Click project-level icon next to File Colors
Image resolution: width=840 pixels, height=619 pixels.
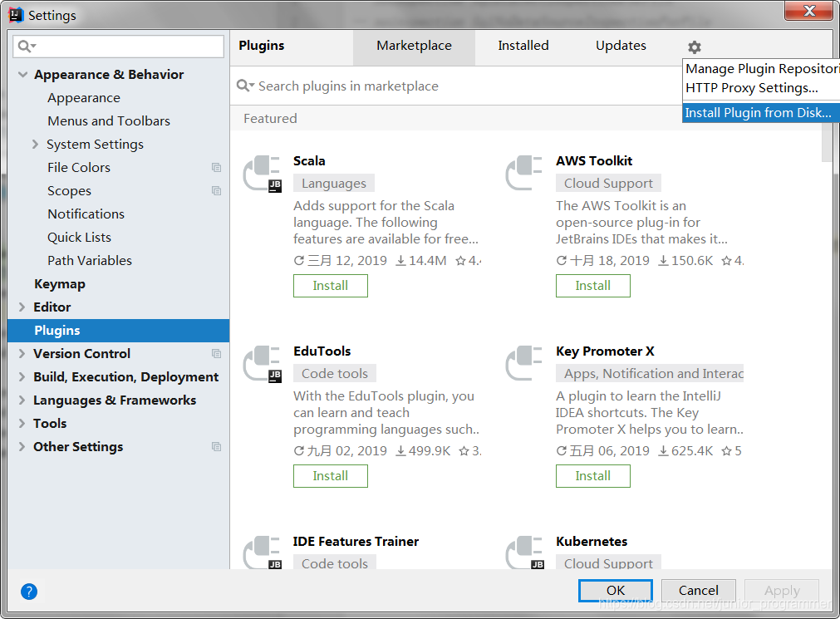tap(216, 168)
